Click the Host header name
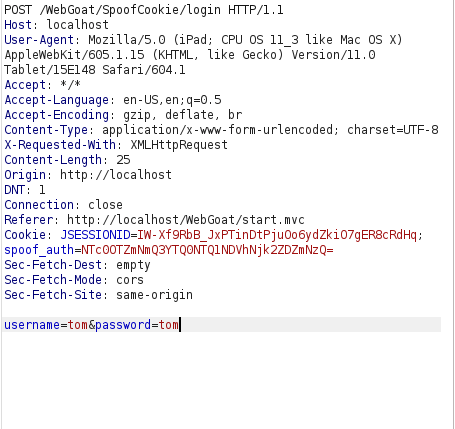 (18, 25)
